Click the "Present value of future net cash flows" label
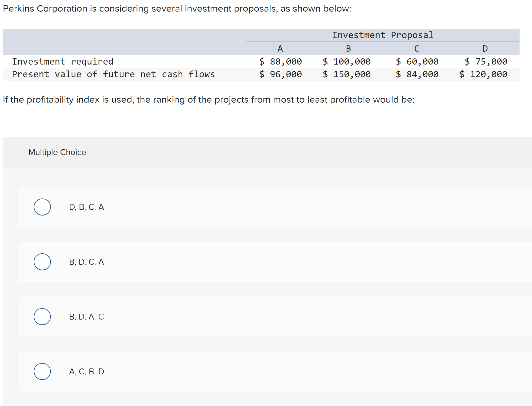This screenshot has width=532, height=406. (x=113, y=74)
